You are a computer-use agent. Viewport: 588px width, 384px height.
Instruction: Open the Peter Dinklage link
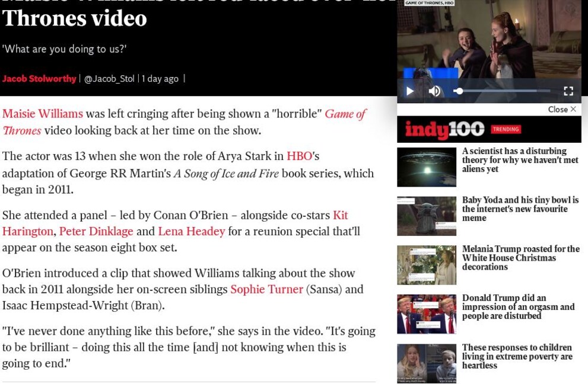[x=96, y=232]
